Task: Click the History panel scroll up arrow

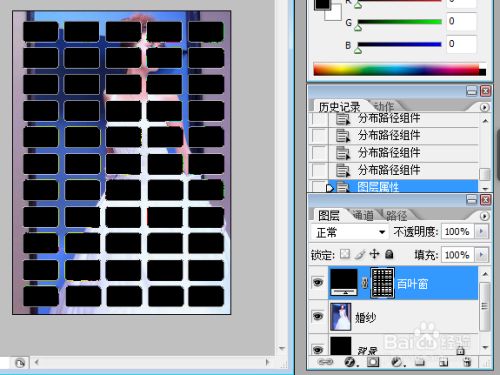Action: (x=485, y=121)
